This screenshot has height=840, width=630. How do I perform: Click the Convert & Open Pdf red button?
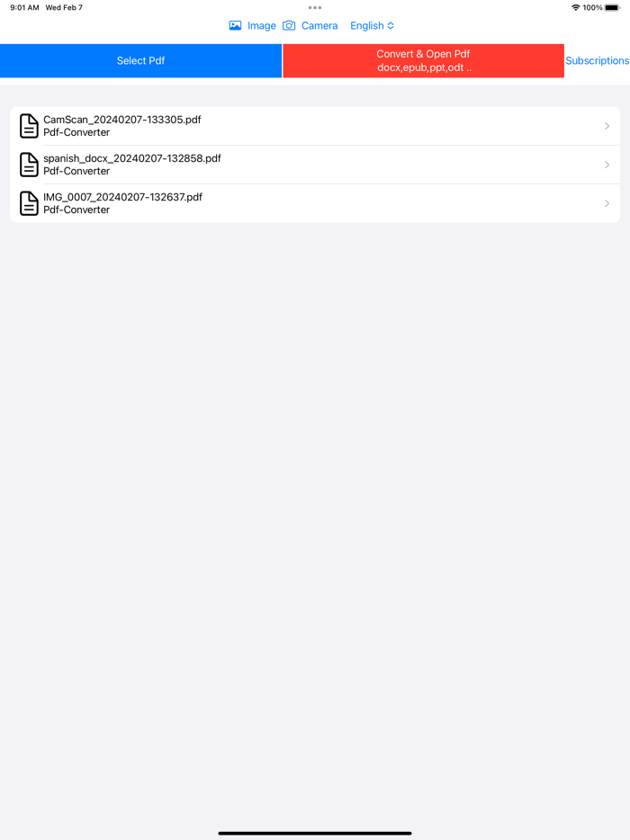click(x=423, y=60)
